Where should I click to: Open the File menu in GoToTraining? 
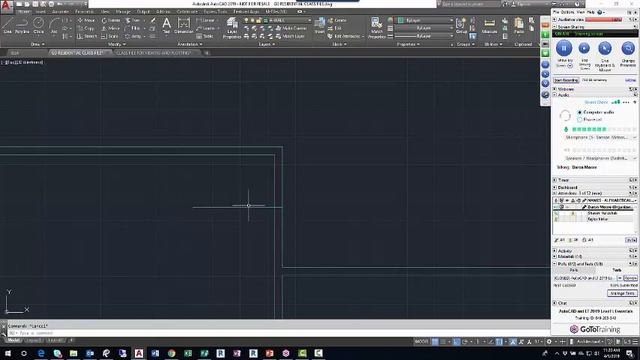pos(556,12)
